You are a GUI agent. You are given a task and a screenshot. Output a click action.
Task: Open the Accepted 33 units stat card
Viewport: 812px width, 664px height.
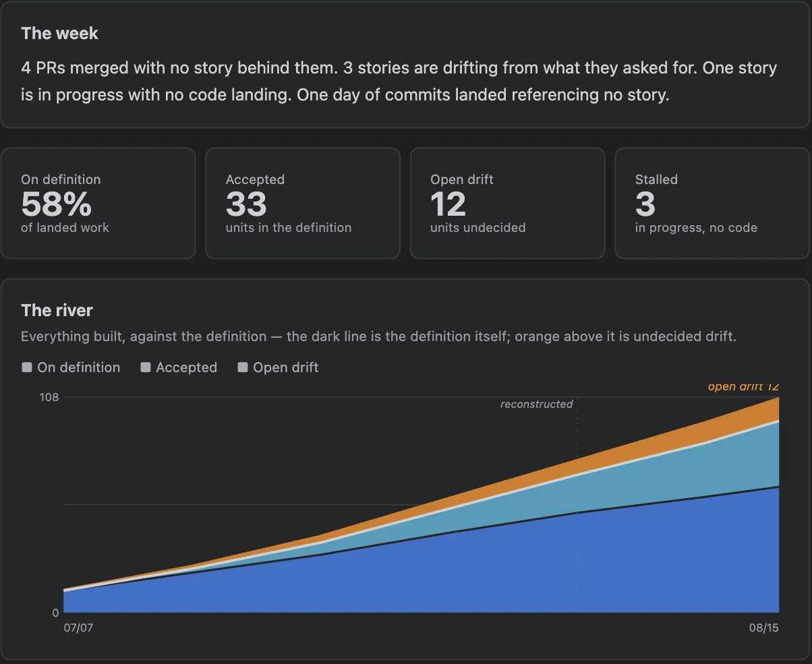pyautogui.click(x=303, y=204)
